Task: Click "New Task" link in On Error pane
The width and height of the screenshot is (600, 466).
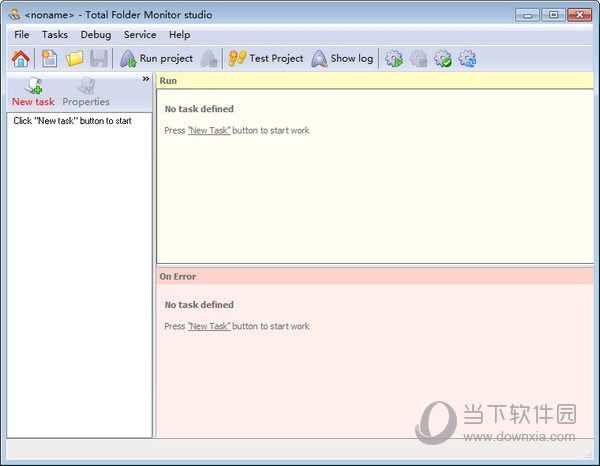Action: 209,326
